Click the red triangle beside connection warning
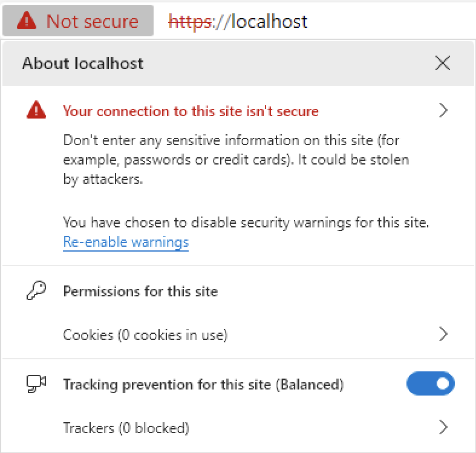 coord(36,109)
